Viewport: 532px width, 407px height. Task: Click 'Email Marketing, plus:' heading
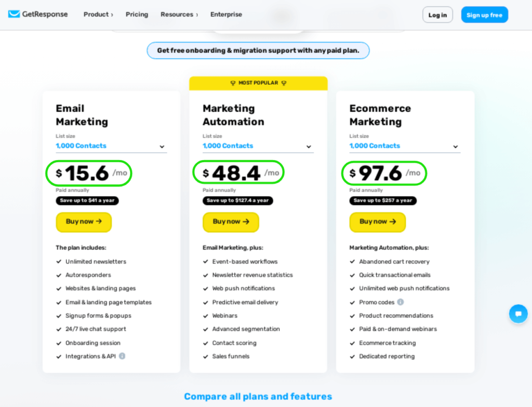click(233, 248)
